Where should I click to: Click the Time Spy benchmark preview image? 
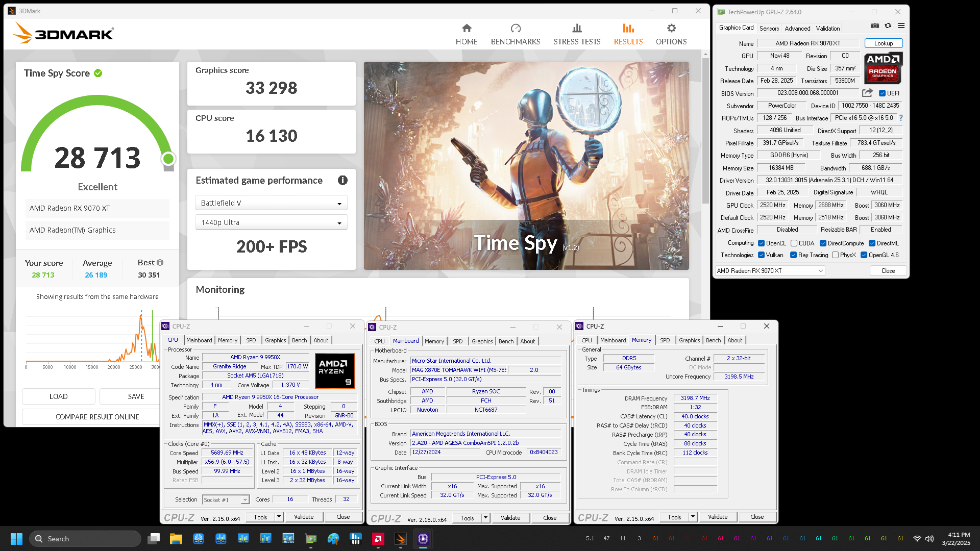click(526, 166)
